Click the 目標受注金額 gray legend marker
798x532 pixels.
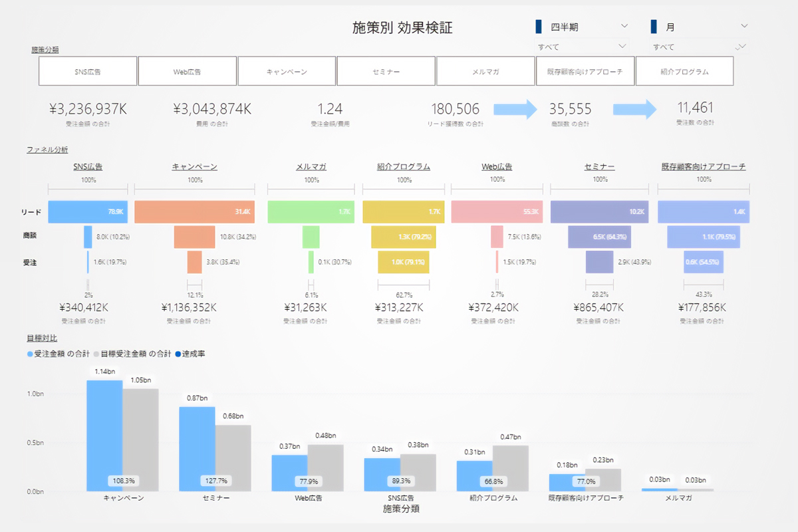[x=96, y=354]
